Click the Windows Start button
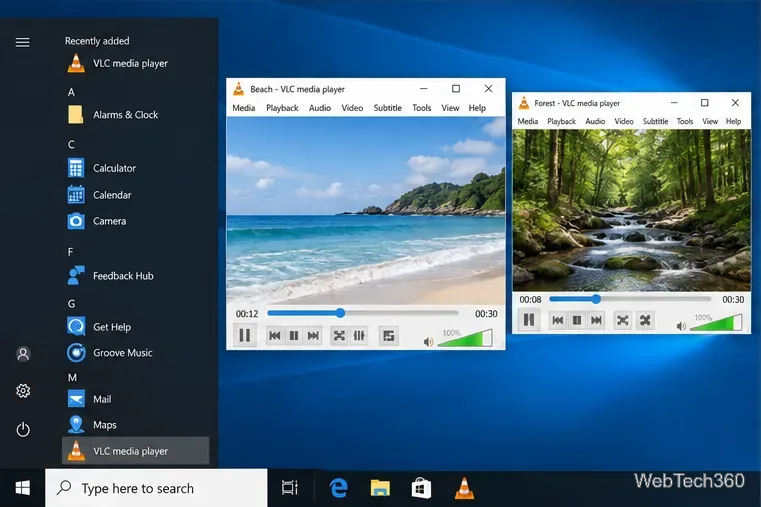Viewport: 761px width, 507px height. tap(22, 488)
